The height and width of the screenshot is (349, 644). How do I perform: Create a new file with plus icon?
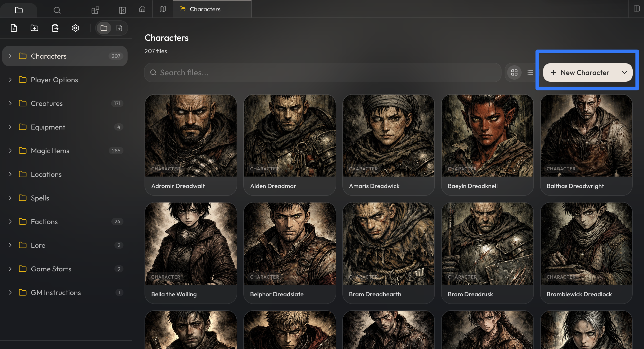pyautogui.click(x=14, y=28)
